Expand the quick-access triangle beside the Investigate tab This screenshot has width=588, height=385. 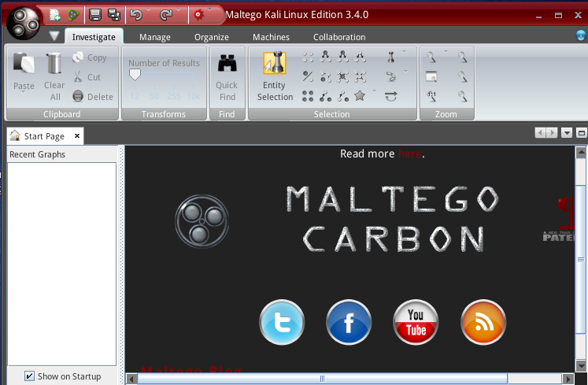[x=54, y=36]
